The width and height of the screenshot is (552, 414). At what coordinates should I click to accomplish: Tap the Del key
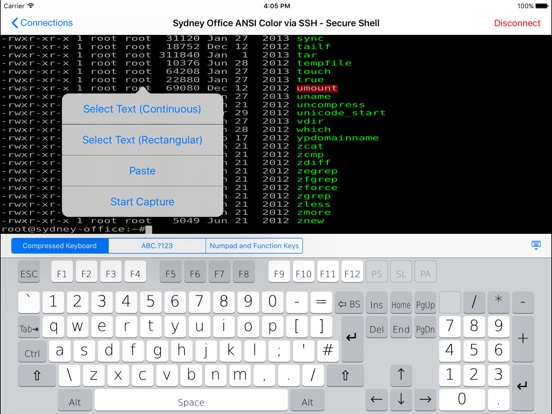(x=377, y=327)
